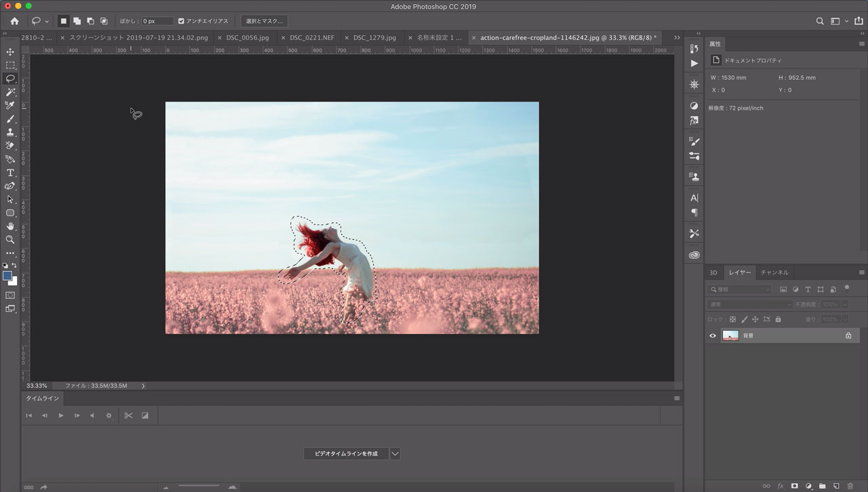The height and width of the screenshot is (492, 868).
Task: Select the 背景 layer thumbnail
Action: click(730, 335)
